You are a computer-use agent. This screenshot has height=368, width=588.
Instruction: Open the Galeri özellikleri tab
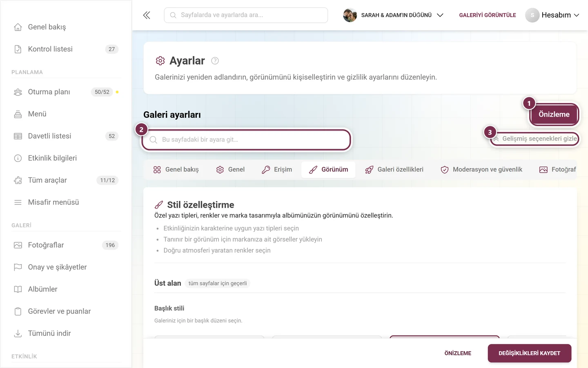pyautogui.click(x=394, y=170)
